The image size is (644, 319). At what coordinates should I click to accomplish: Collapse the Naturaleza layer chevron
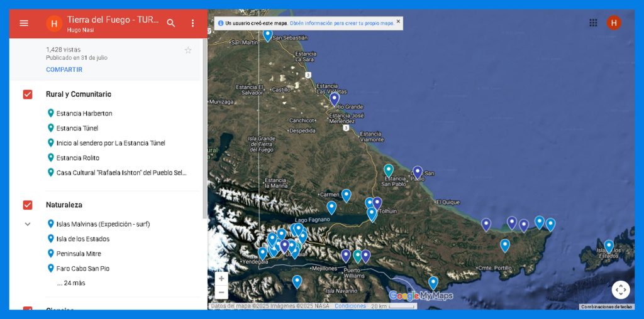click(28, 224)
